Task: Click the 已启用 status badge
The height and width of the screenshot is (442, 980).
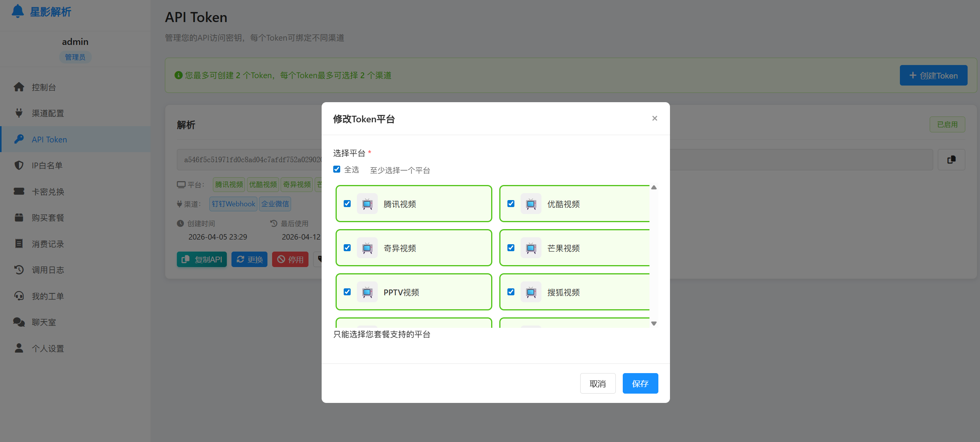Action: coord(947,124)
